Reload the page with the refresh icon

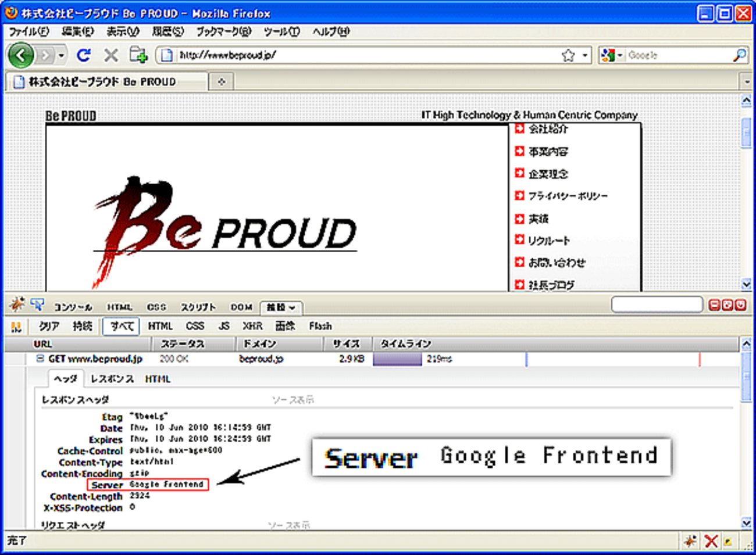pyautogui.click(x=84, y=55)
